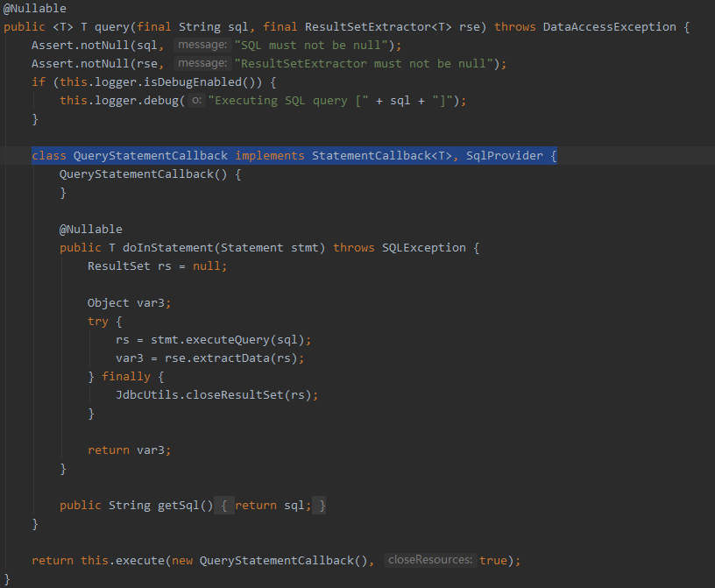Click the 'implements' keyword
The width and height of the screenshot is (715, 588).
(x=270, y=156)
